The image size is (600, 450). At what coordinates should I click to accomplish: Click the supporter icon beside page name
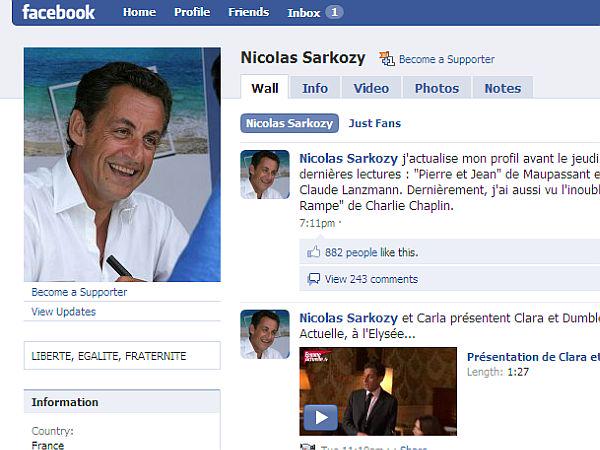(x=387, y=59)
